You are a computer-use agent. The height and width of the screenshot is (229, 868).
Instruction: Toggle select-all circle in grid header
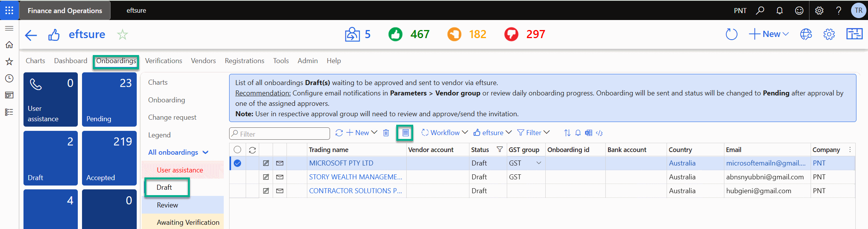pyautogui.click(x=238, y=149)
